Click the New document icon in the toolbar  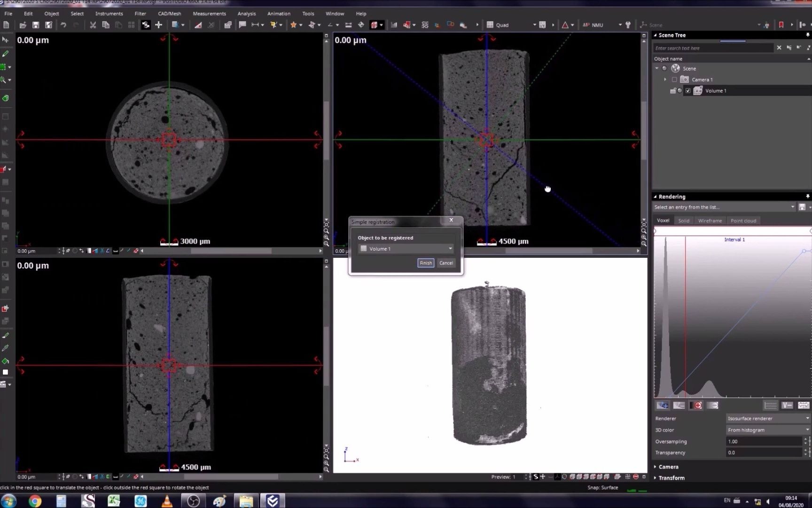pos(7,25)
